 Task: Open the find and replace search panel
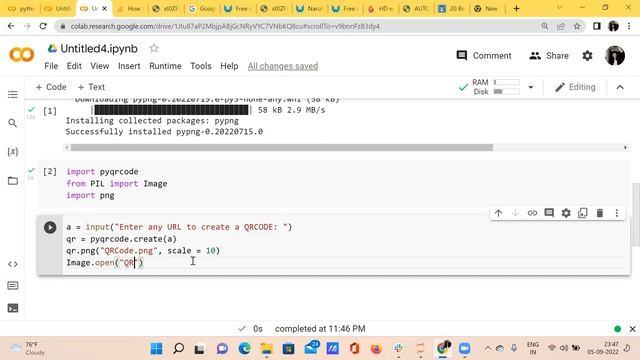coord(13,123)
